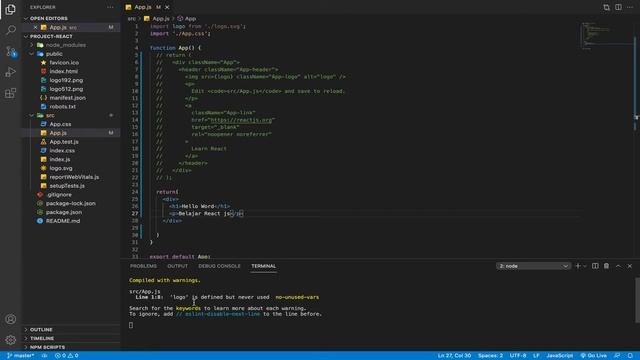Collapse the Open Editors section

click(x=49, y=18)
